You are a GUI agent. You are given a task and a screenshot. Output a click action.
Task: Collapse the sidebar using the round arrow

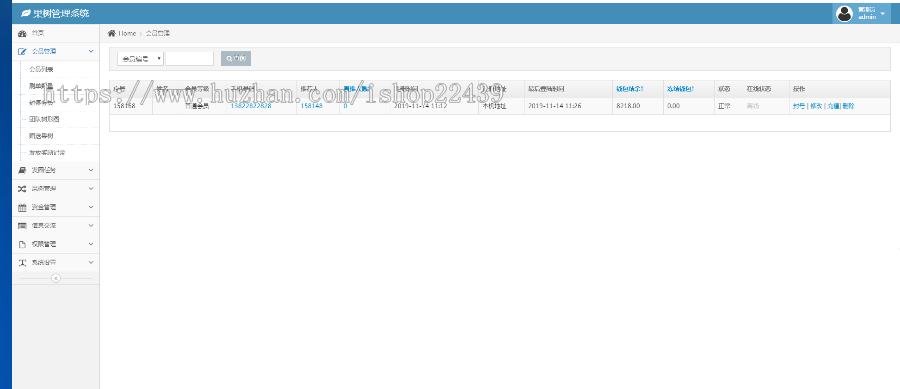[56, 278]
